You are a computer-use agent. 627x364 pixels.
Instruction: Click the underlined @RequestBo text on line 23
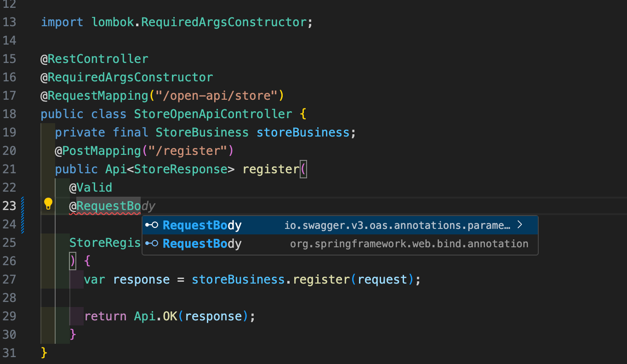(x=105, y=207)
